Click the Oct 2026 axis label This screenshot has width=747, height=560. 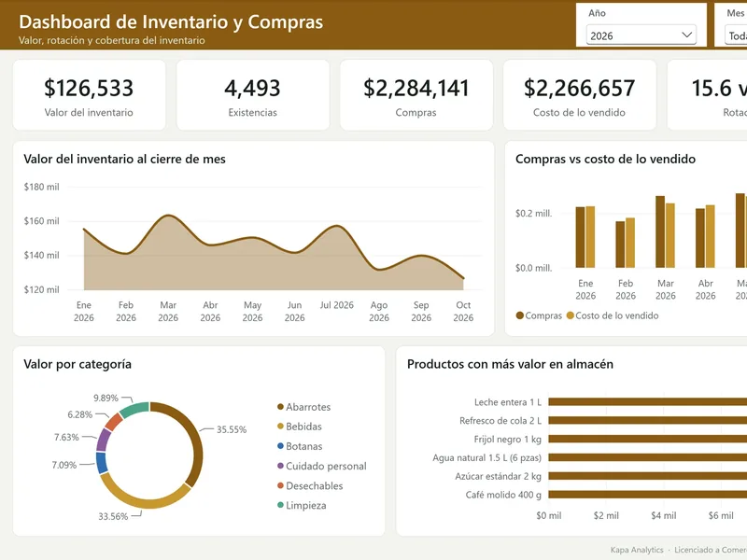click(463, 312)
